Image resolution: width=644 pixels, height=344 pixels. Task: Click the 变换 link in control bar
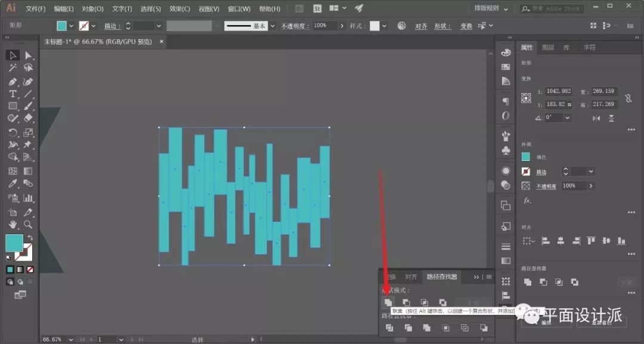point(466,26)
